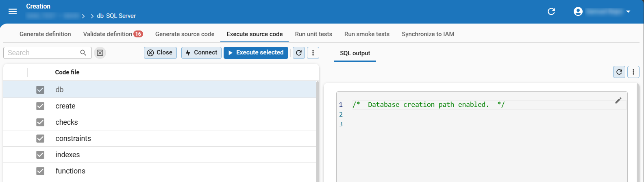Open the user account avatar icon
Screen dimensions: 644x182
tap(578, 11)
